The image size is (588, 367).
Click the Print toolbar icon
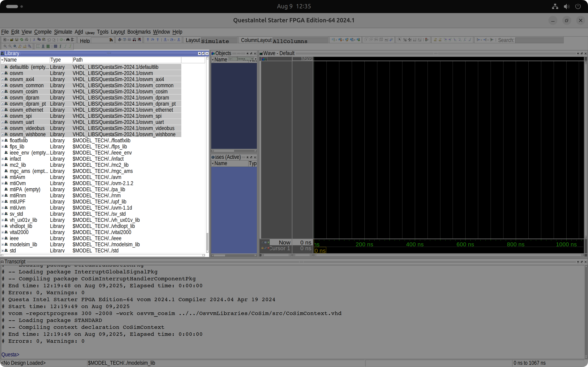27,40
